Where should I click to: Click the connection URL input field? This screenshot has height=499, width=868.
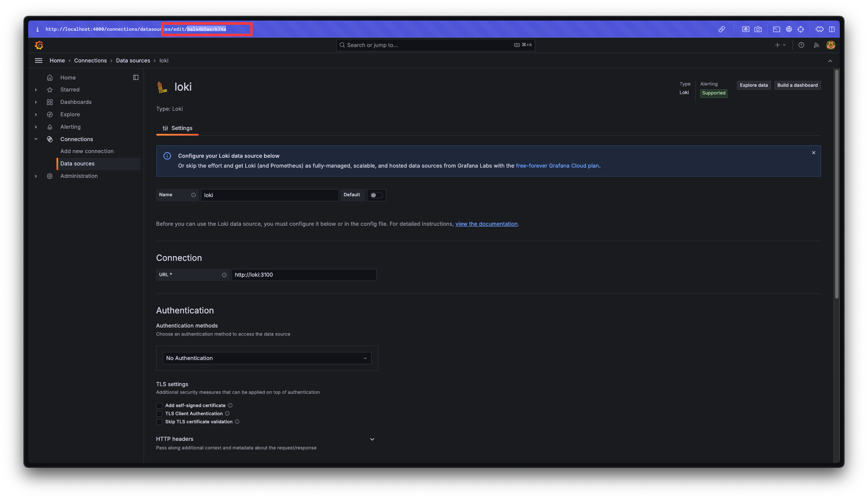click(304, 275)
